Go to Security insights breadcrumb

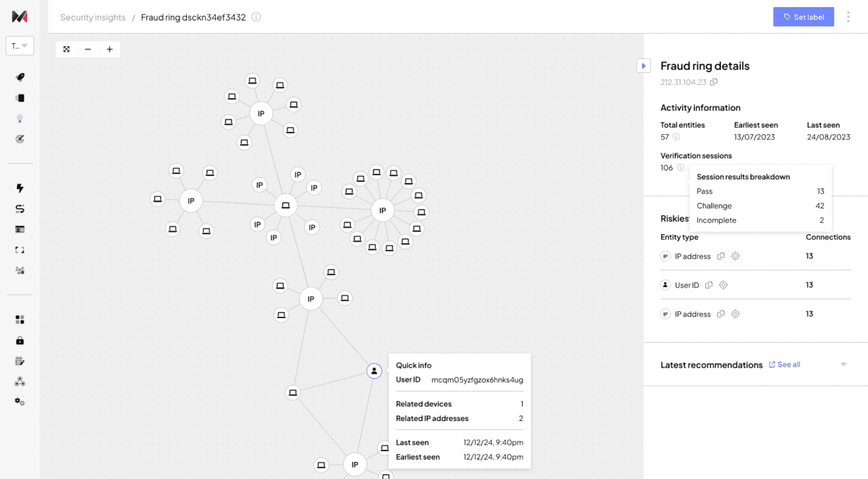coord(93,17)
